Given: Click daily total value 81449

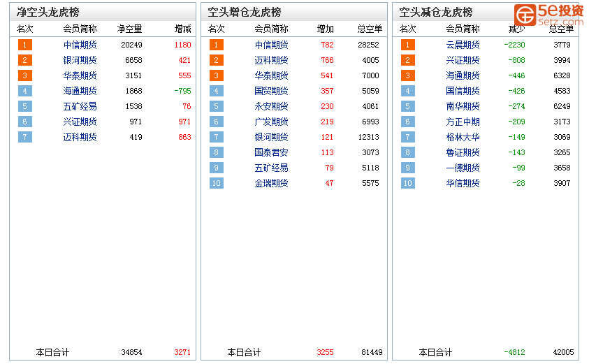Looking at the screenshot, I should pos(372,353).
